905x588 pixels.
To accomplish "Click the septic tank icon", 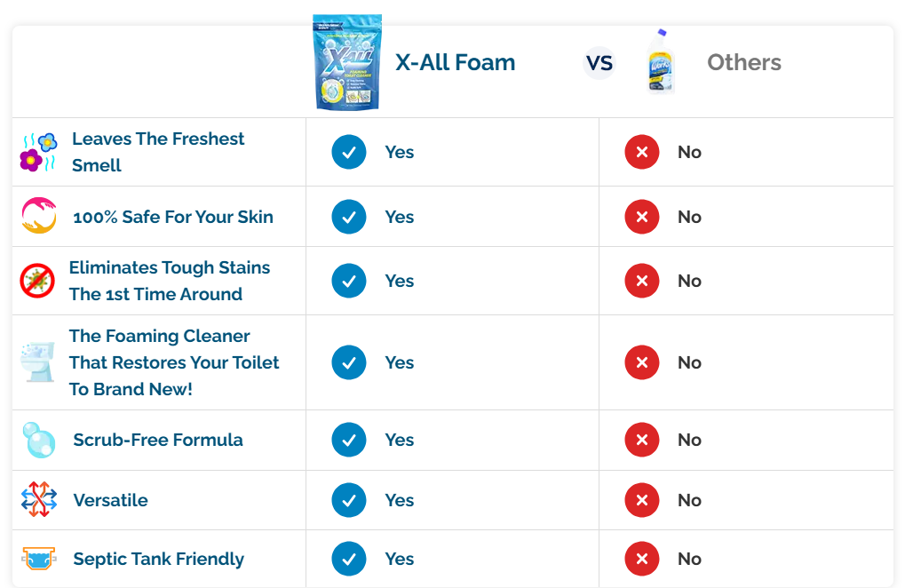I will [39, 559].
